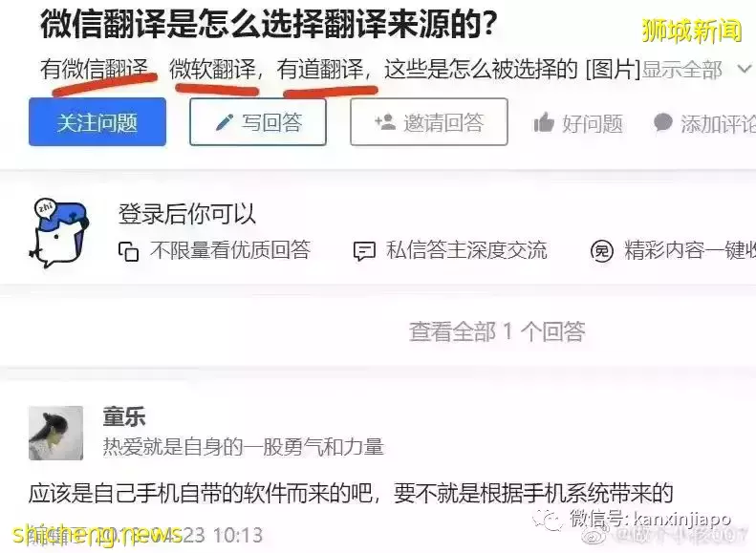Click the message icon beside 私信答主深度交流
This screenshot has height=553, width=756.
click(x=364, y=251)
